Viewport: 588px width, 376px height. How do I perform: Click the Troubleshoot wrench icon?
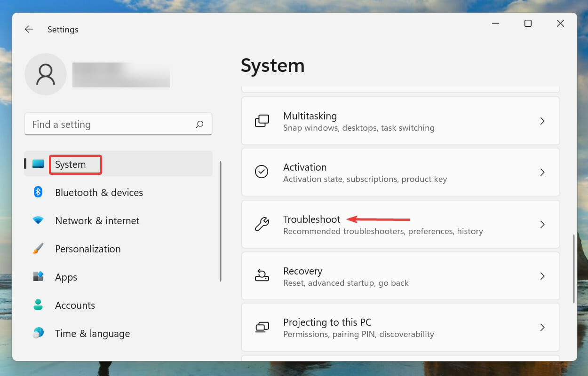[x=262, y=224]
